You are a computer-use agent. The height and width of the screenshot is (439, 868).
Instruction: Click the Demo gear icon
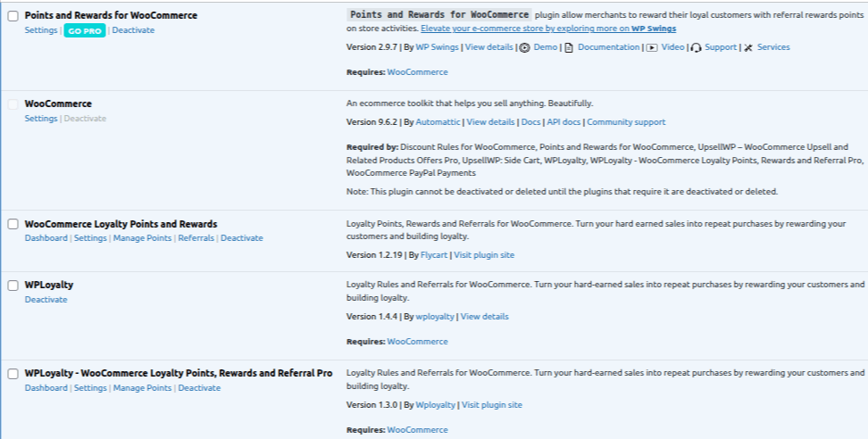point(525,47)
